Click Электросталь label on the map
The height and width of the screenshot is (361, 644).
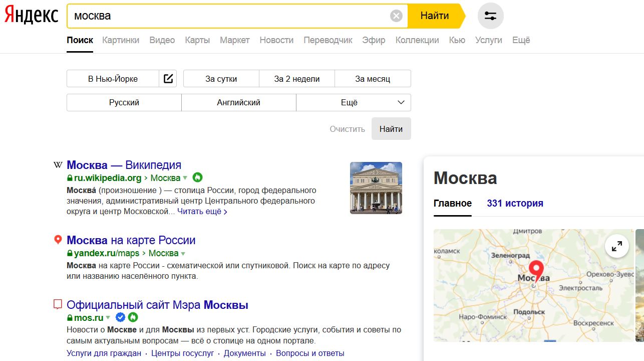(x=580, y=288)
